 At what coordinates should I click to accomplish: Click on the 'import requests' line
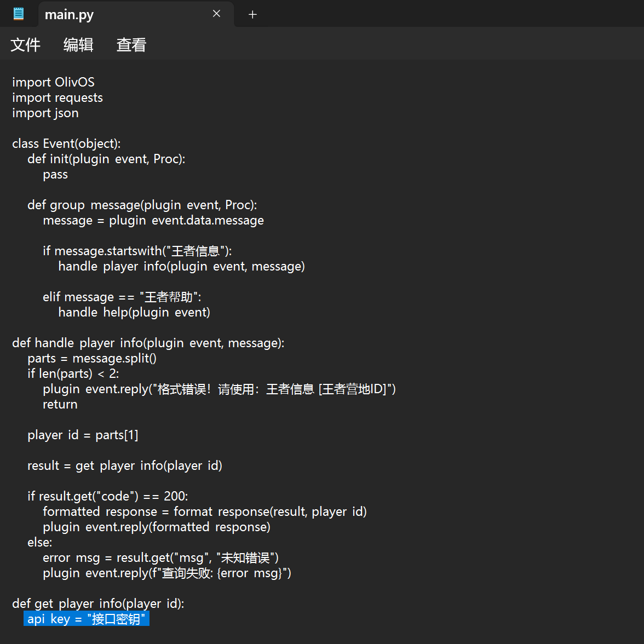[58, 97]
